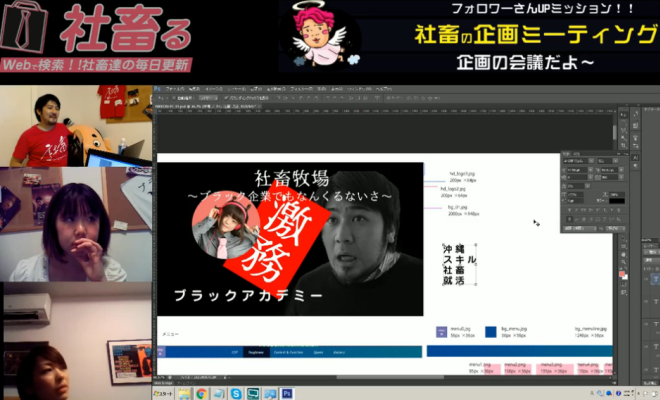660x400 pixels.
Task: Click the Windows Start button
Action: [163, 394]
